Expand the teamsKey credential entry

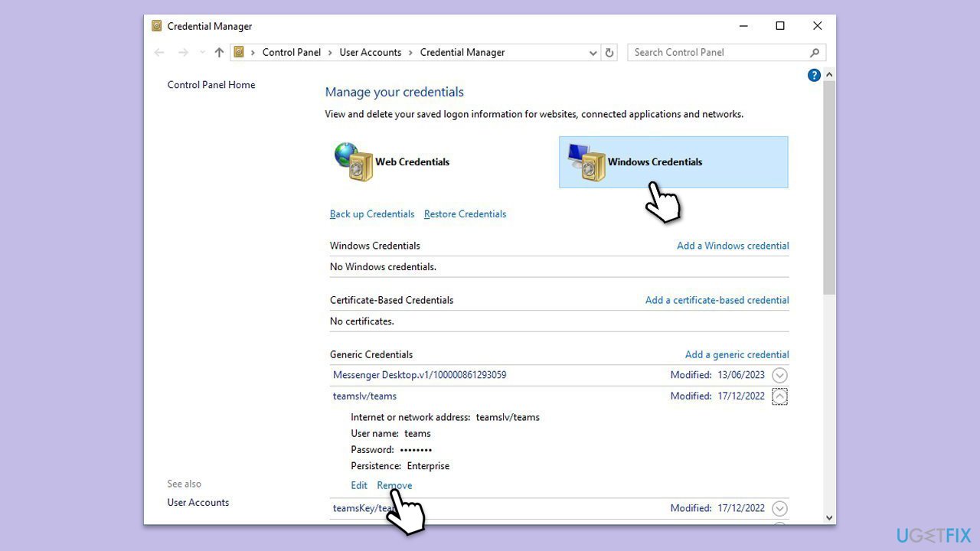click(779, 508)
